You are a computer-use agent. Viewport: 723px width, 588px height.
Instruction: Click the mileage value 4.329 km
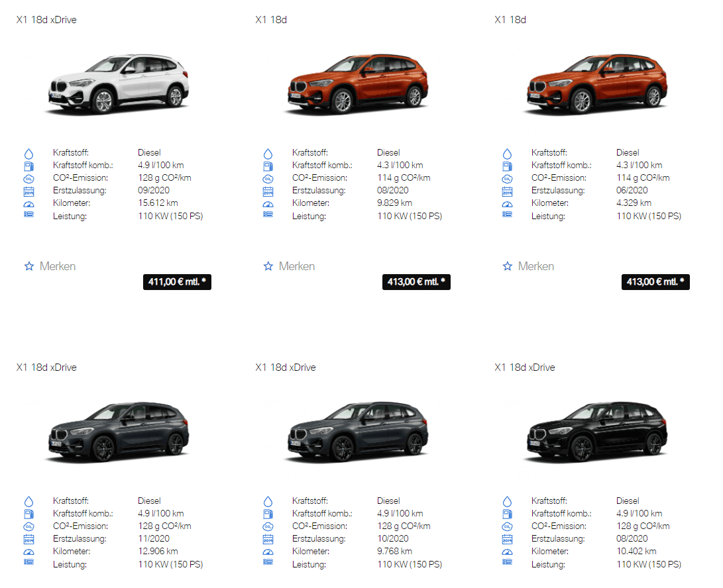[634, 203]
